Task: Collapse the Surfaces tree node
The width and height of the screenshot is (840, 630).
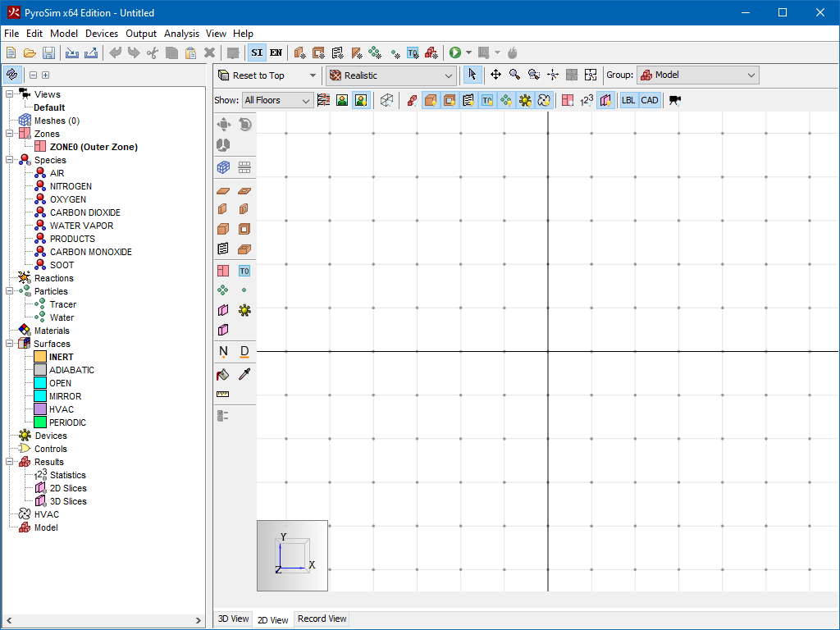Action: pos(10,344)
